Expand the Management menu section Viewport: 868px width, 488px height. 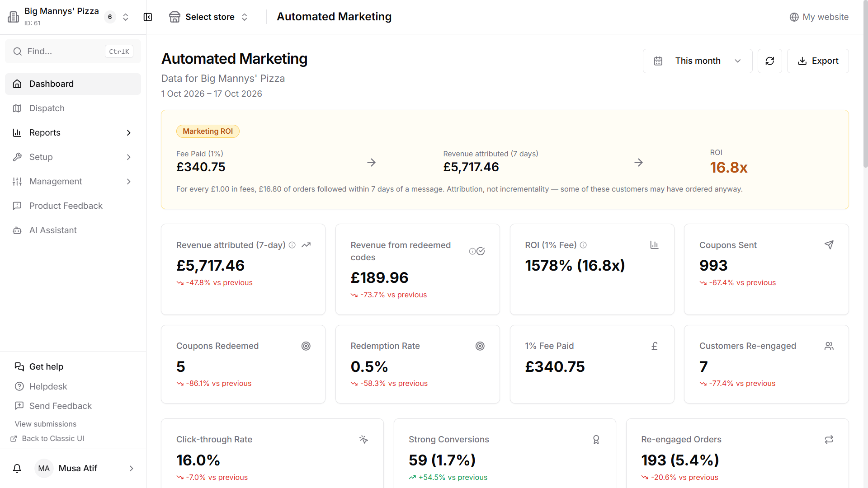(x=73, y=182)
